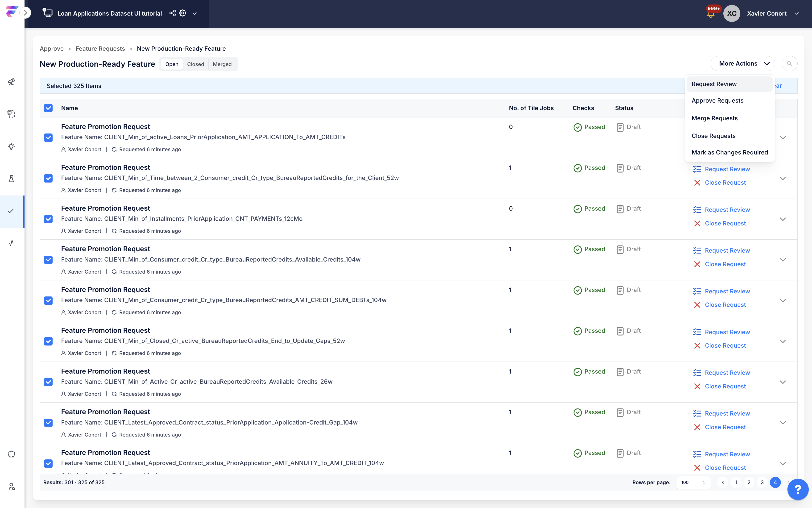Click Close Request for AMT_CREDIT_SUM_DEBTs_104w row
The image size is (812, 508).
[x=725, y=305]
